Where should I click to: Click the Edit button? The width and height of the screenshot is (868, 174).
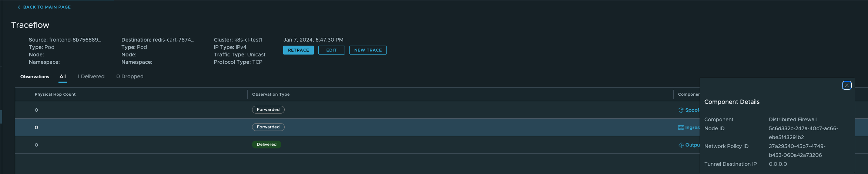[331, 50]
